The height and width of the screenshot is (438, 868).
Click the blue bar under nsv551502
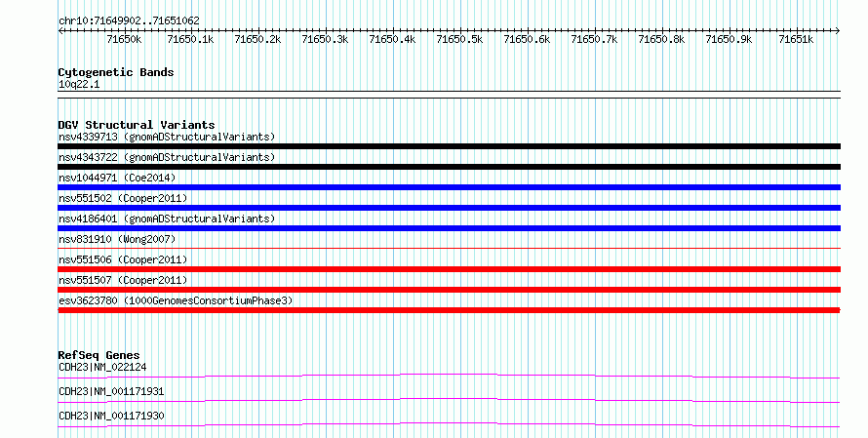[449, 208]
